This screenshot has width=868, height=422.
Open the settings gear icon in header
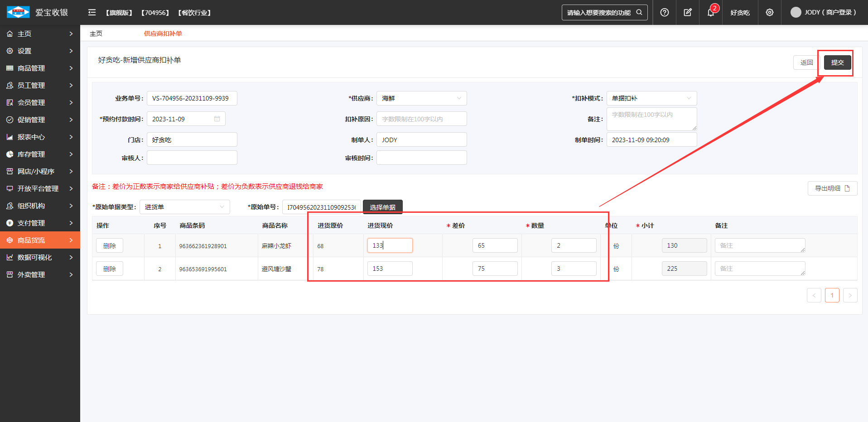769,12
